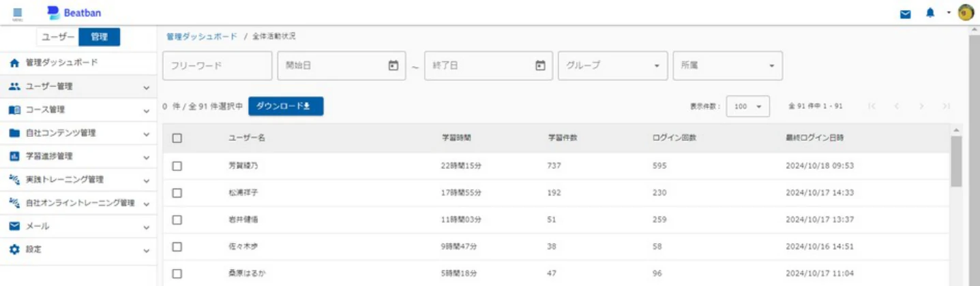Screen dimensions: 980x286
Task: Click envelope icon for メール in sidebar
Action: (x=14, y=226)
